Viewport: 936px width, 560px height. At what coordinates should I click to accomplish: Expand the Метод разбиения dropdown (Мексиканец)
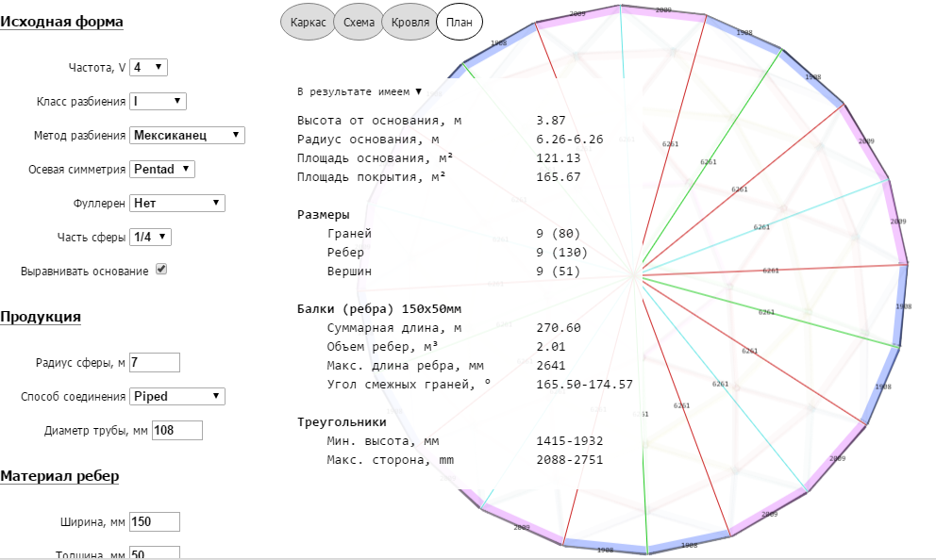click(x=187, y=136)
